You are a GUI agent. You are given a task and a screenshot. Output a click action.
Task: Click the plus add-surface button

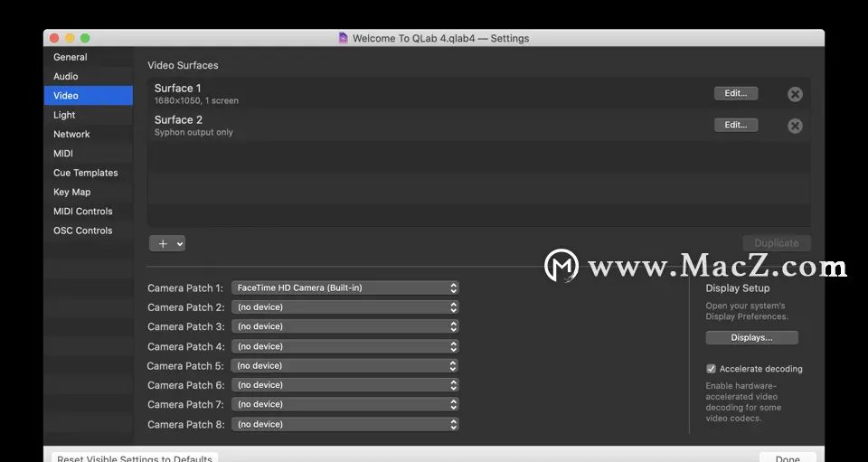point(167,243)
